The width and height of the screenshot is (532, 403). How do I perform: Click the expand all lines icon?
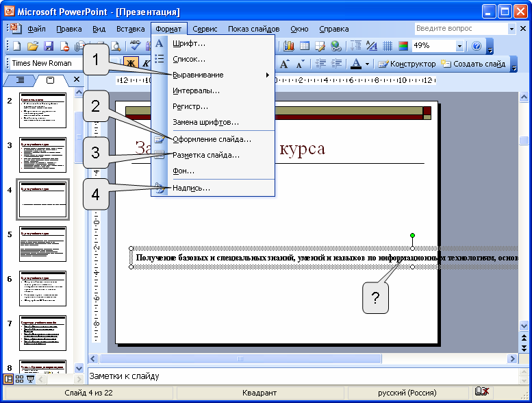point(356,46)
